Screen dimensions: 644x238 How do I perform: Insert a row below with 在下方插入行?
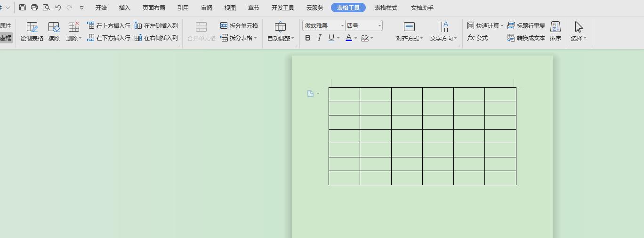click(109, 38)
